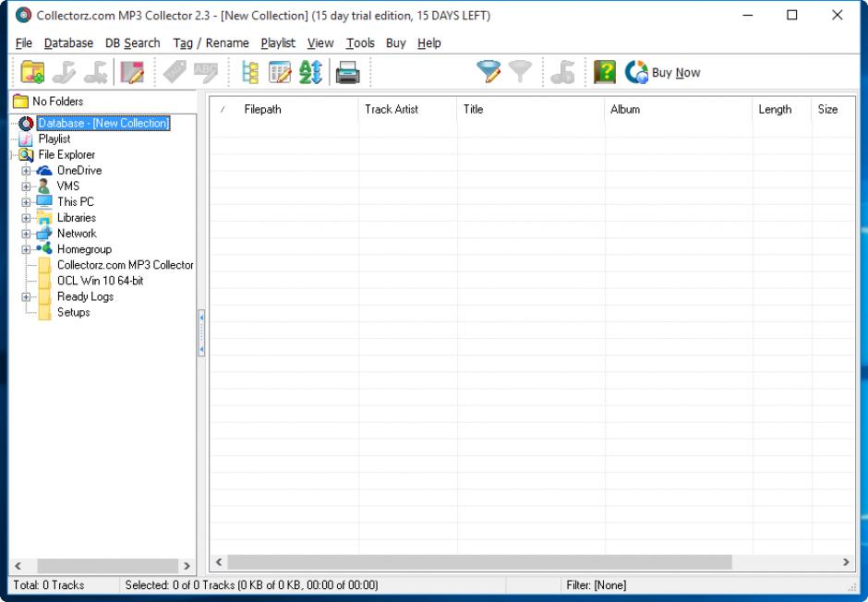Select the File Explorer tree item
Screen dimensions: 868x602
point(66,155)
